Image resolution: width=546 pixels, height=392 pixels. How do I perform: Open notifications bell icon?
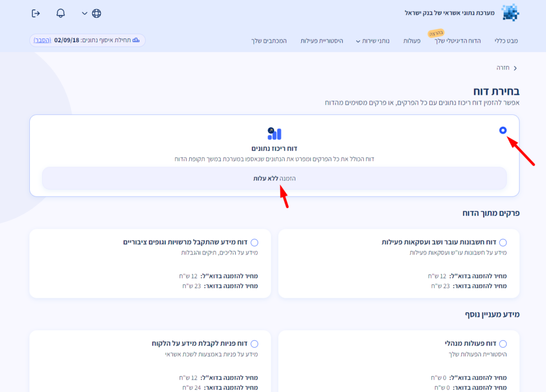pyautogui.click(x=61, y=13)
